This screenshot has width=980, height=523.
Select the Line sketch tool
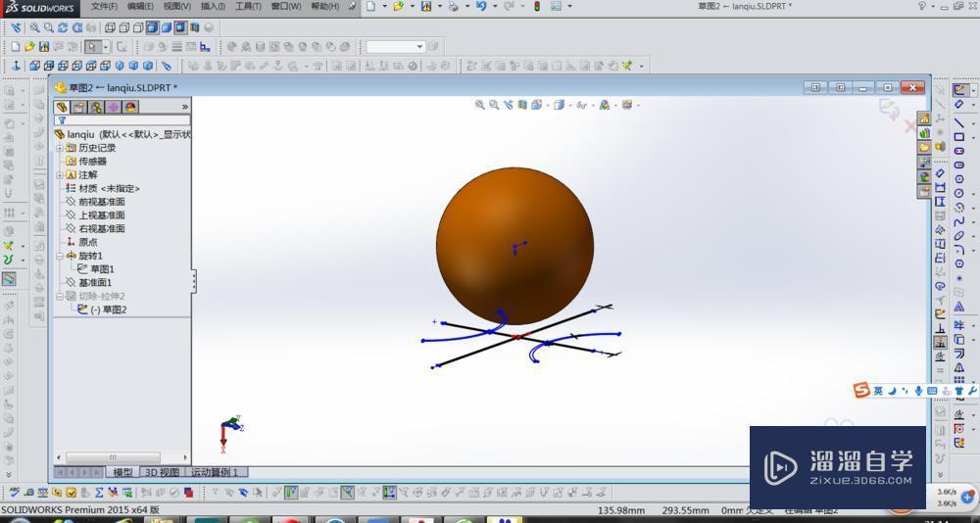coord(958,121)
